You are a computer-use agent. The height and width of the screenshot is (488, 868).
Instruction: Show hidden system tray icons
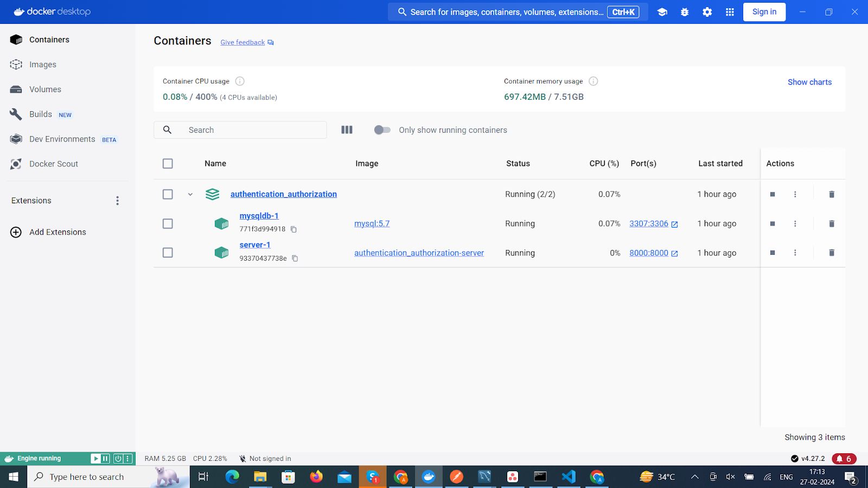click(694, 477)
